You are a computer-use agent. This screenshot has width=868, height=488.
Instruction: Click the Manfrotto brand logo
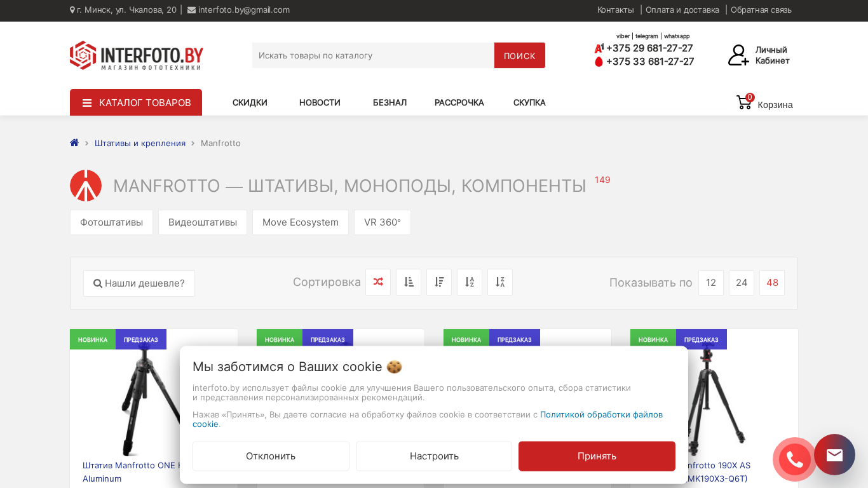(86, 186)
